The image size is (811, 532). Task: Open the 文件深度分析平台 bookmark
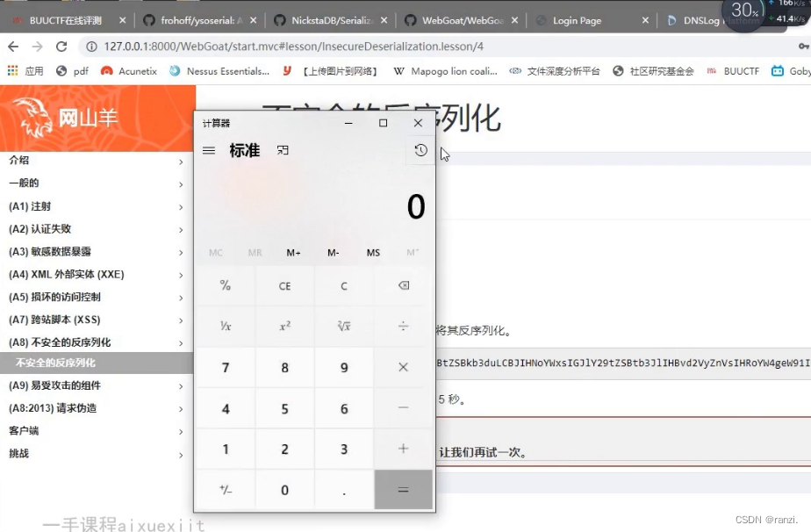coord(555,71)
